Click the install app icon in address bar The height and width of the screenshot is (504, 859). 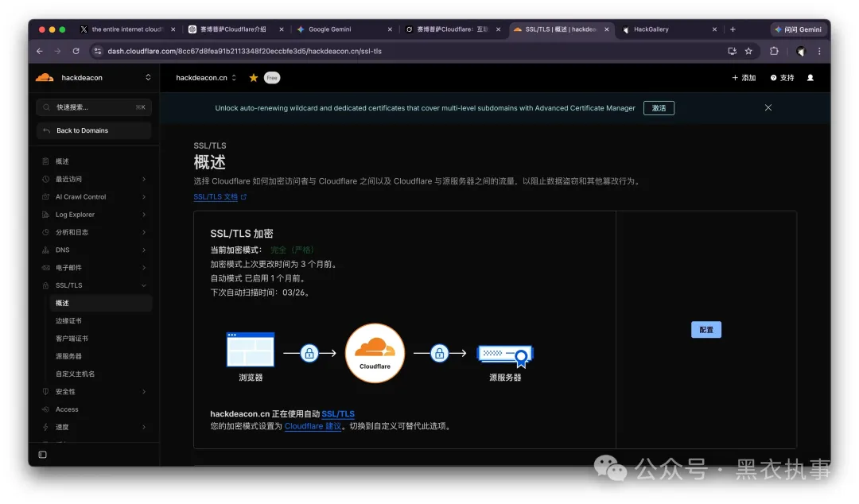pos(732,51)
